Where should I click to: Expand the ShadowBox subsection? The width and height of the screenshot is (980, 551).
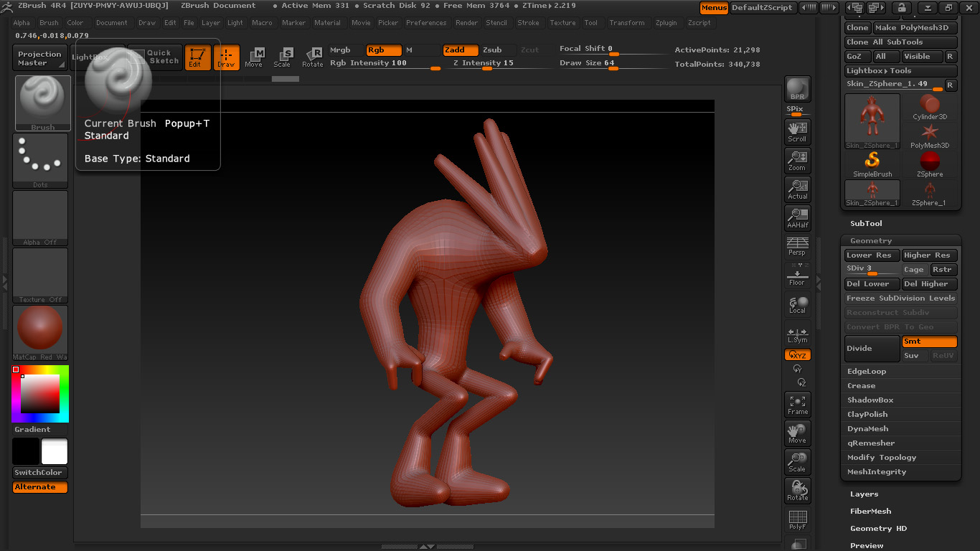tap(870, 400)
